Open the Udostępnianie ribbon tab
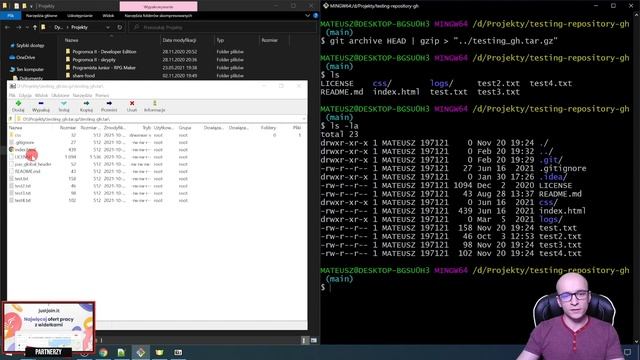This screenshot has height=360, width=640. point(80,16)
